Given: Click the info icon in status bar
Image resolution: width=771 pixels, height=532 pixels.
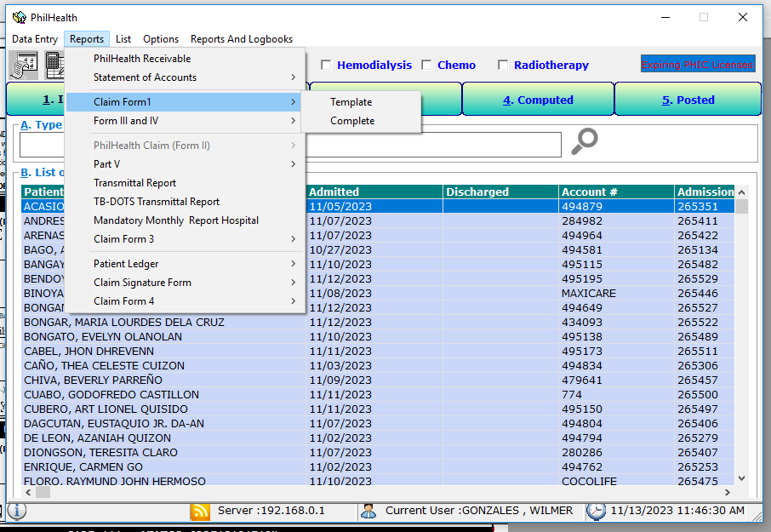Looking at the screenshot, I should [x=16, y=511].
